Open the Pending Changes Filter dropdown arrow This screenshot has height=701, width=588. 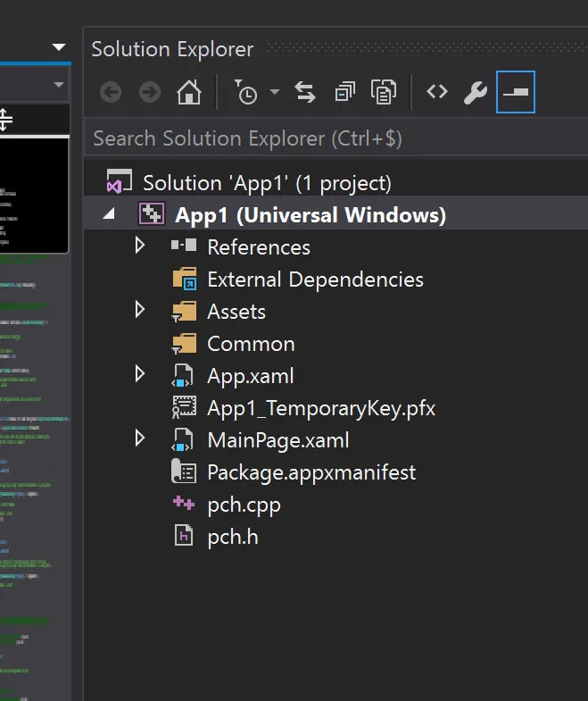275,92
